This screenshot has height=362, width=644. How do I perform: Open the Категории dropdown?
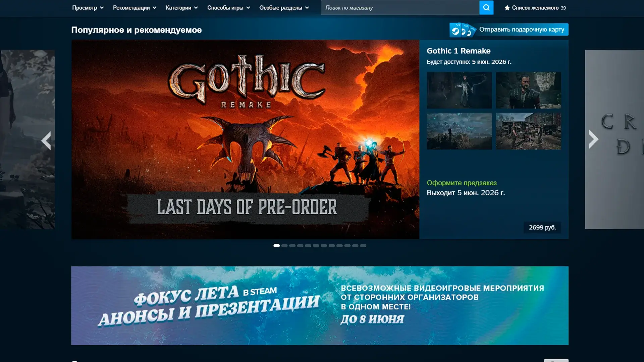182,8
